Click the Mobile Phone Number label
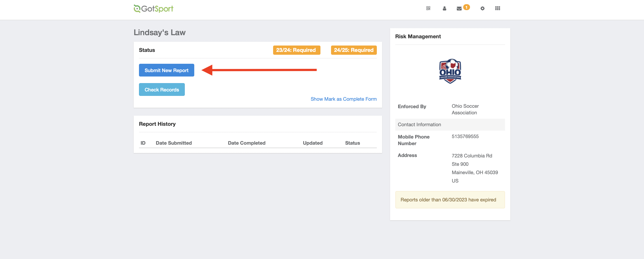This screenshot has height=259, width=644. click(413, 140)
